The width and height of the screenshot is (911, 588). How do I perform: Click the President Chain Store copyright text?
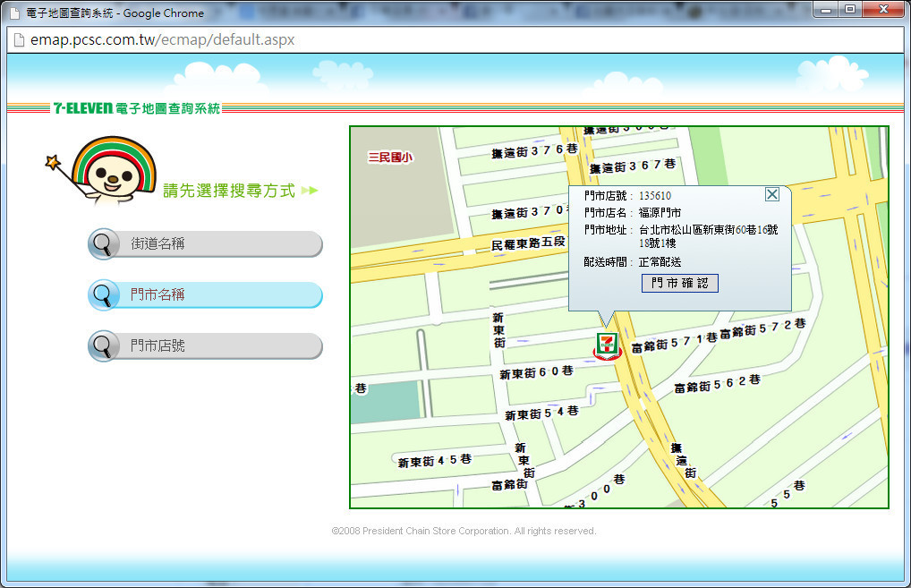pyautogui.click(x=464, y=531)
